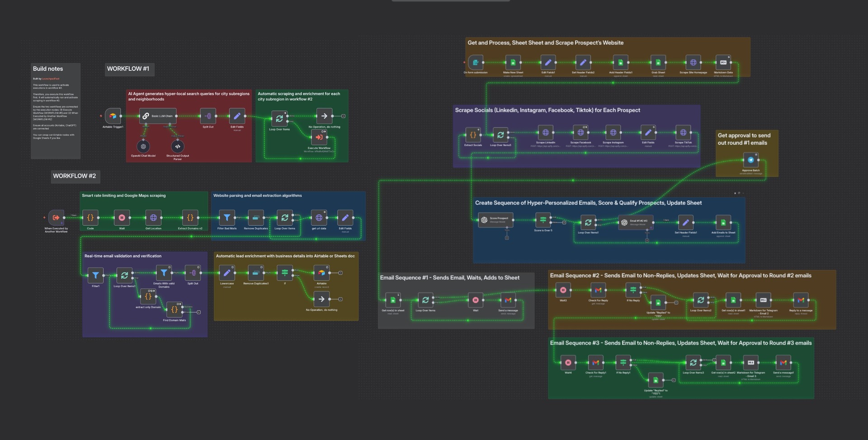Click the Structured Output Parser node

point(178,146)
